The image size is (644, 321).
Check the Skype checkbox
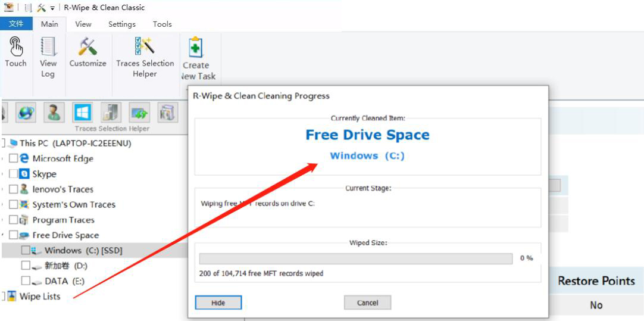click(x=14, y=173)
